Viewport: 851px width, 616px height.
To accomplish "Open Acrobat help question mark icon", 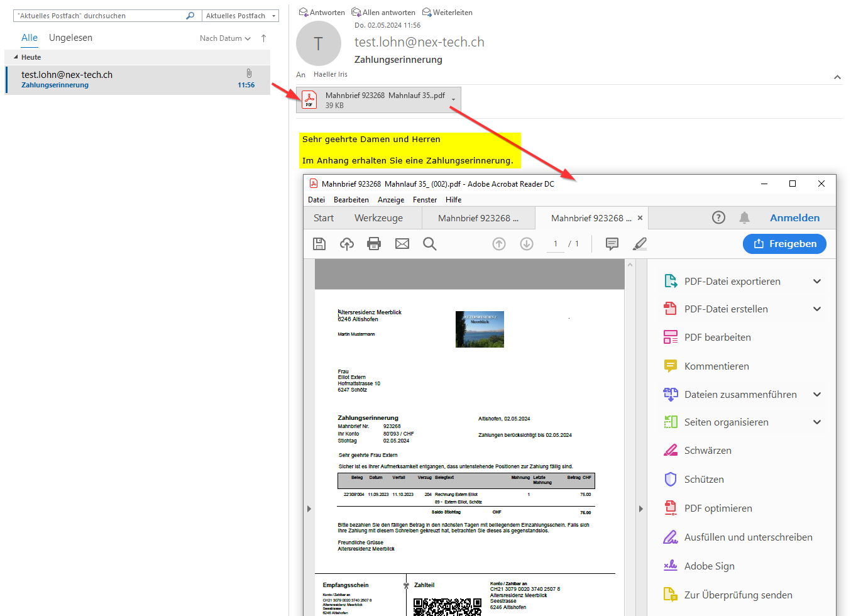I will pos(718,217).
